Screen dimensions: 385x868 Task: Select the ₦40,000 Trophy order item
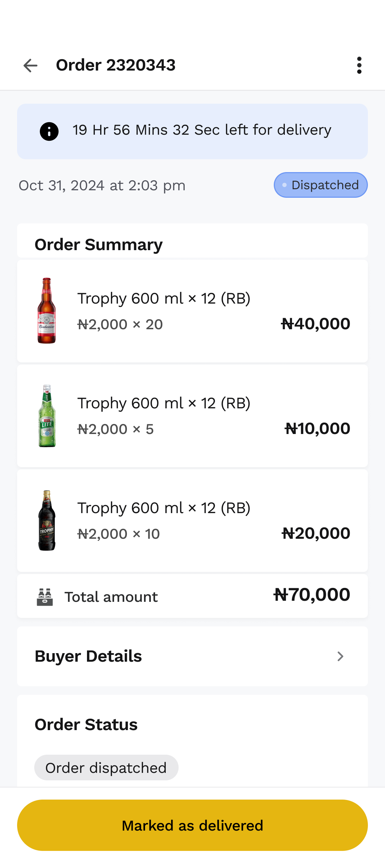pyautogui.click(x=192, y=311)
